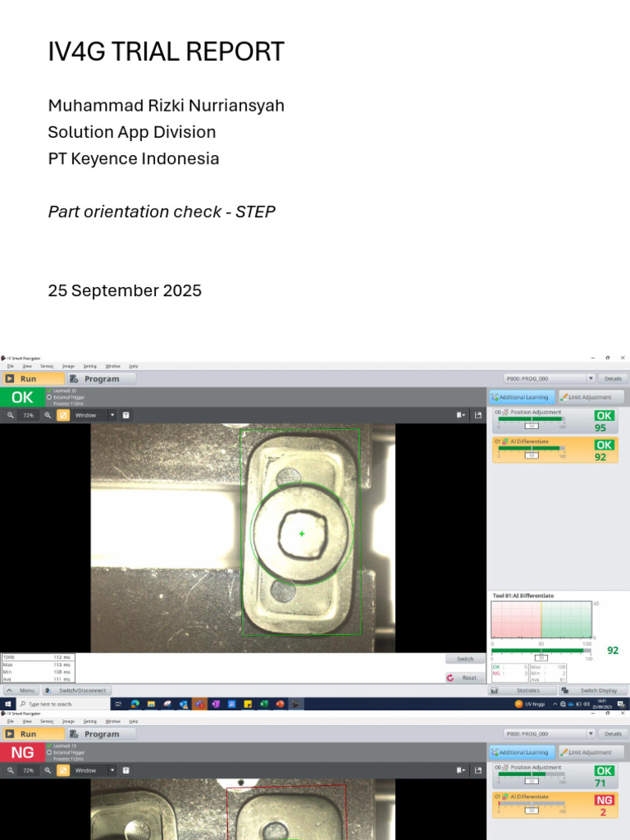Open display layout dropdown icon in NG window
Viewport: 630px width, 840px height.
(460, 770)
